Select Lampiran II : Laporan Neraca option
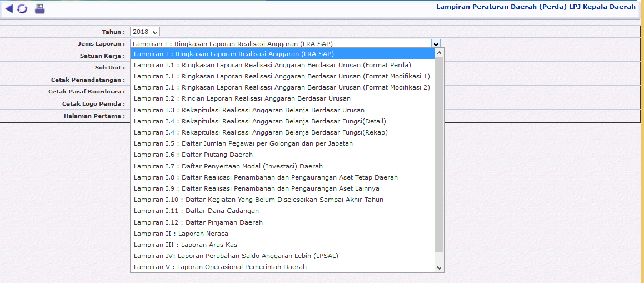 181,234
